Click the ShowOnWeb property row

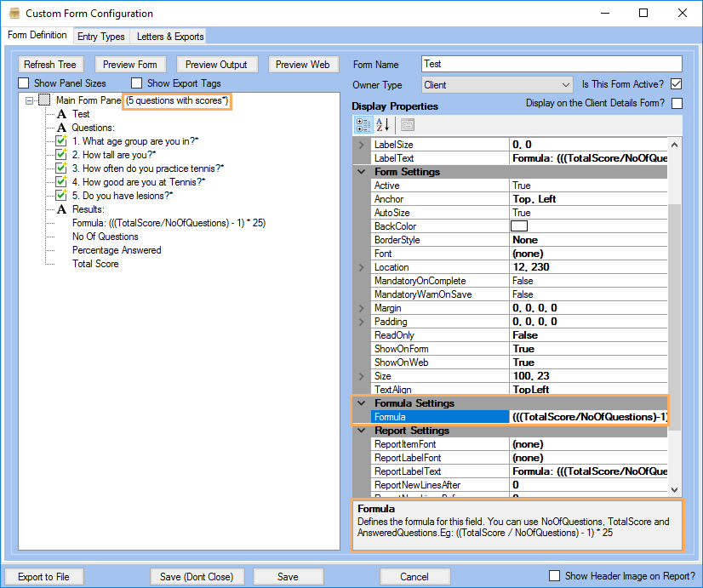click(x=519, y=363)
